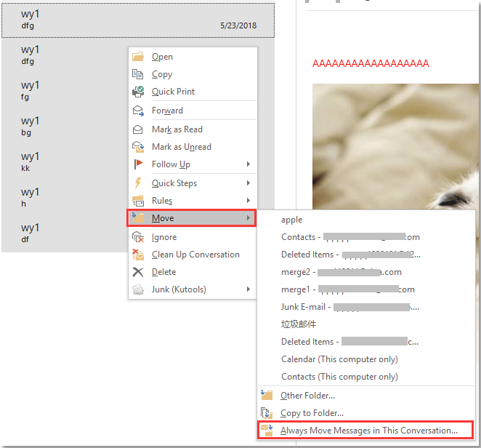The width and height of the screenshot is (481, 448).
Task: Open the Quick Steps menu entry
Action: (x=193, y=183)
